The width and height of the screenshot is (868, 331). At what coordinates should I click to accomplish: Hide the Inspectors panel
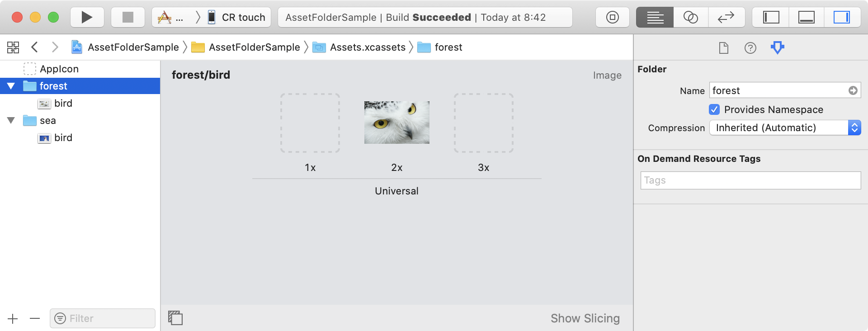[x=841, y=17]
